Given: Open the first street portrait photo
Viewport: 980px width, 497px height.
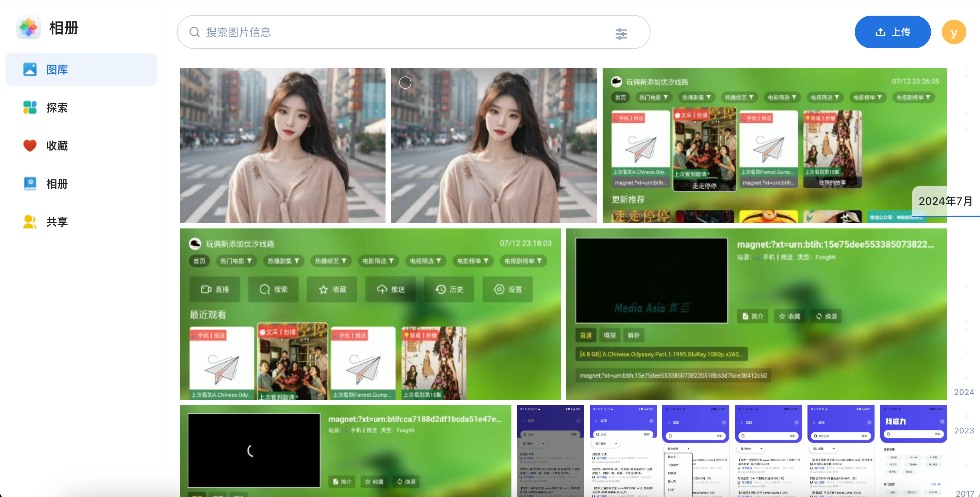Looking at the screenshot, I should 282,145.
